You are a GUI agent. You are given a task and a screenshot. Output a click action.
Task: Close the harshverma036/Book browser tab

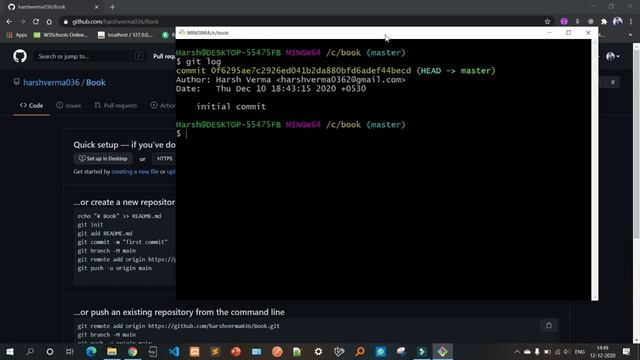click(x=96, y=7)
